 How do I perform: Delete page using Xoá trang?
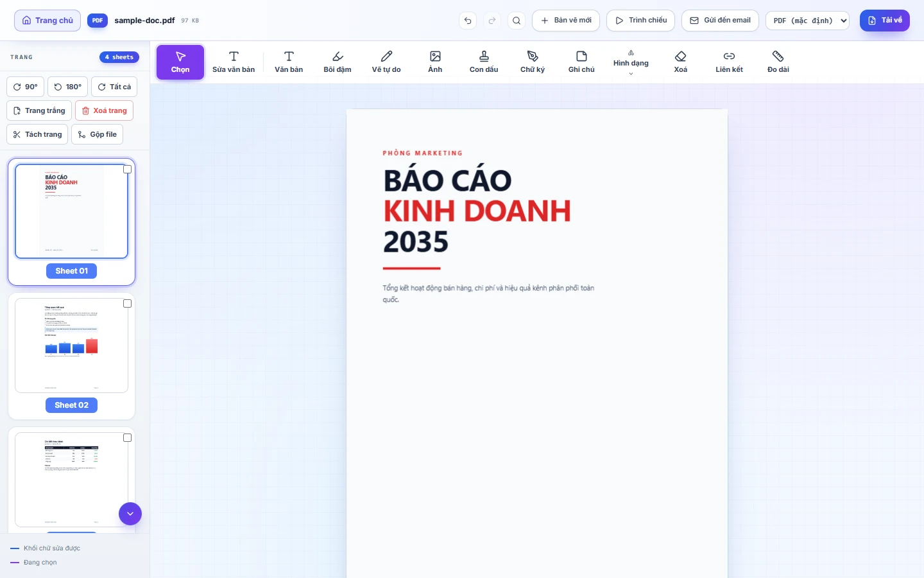click(104, 110)
